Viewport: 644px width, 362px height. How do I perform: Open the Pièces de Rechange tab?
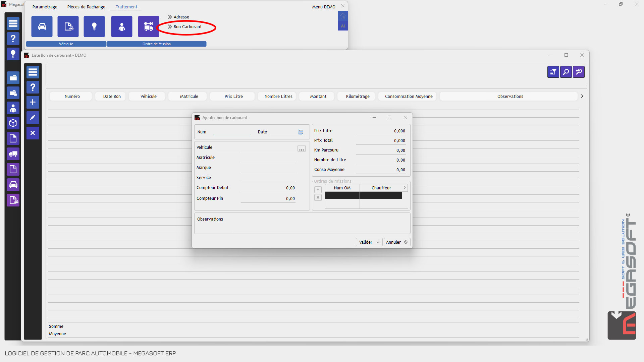tap(86, 7)
